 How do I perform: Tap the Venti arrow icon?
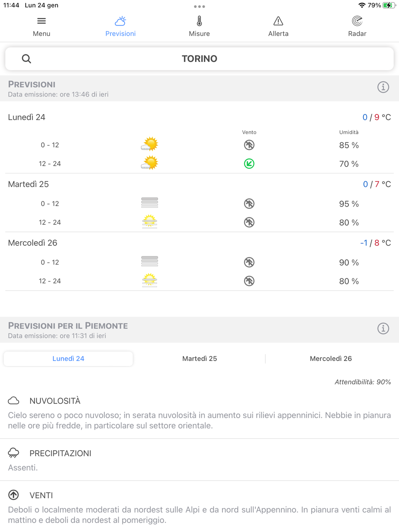(14, 495)
